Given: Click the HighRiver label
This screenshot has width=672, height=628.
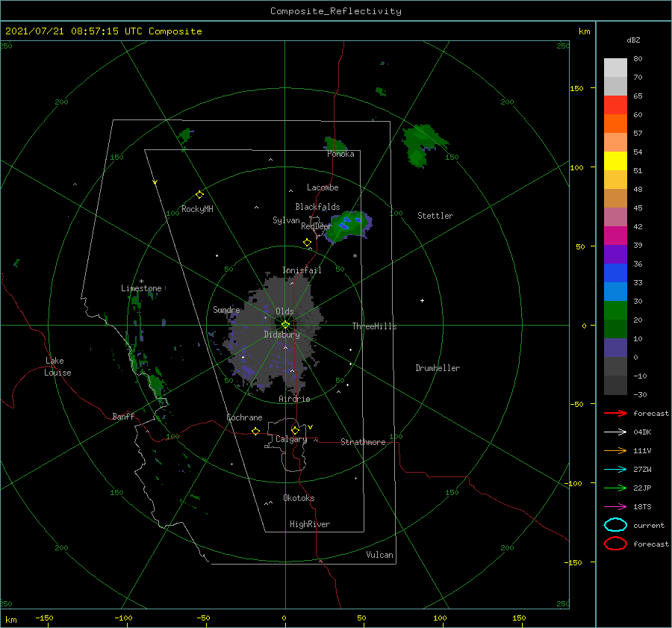Looking at the screenshot, I should coord(310,524).
